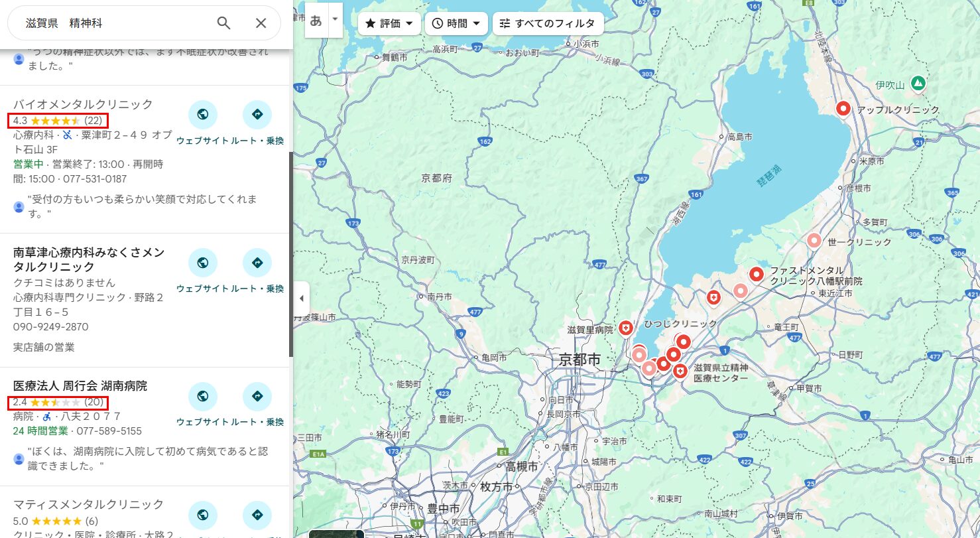Select the アップルクリニック map pin
Viewport: 980px width, 538px height.
843,108
